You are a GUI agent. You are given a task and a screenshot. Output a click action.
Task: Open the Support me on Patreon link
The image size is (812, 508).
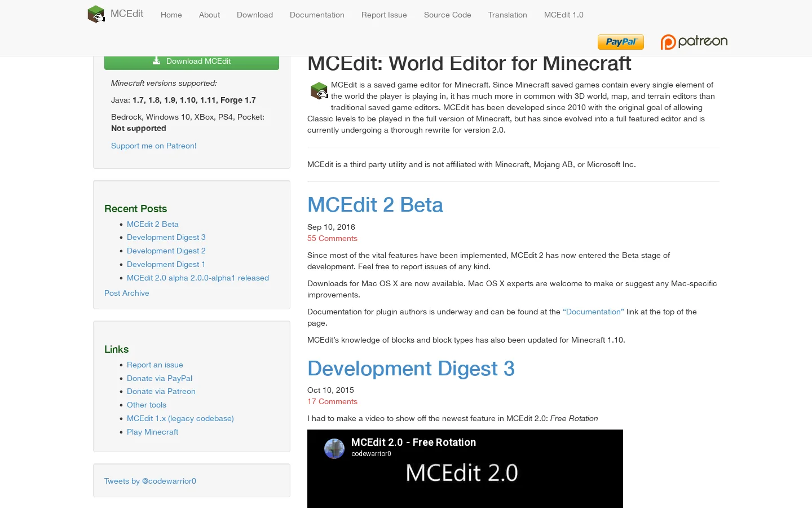point(154,146)
